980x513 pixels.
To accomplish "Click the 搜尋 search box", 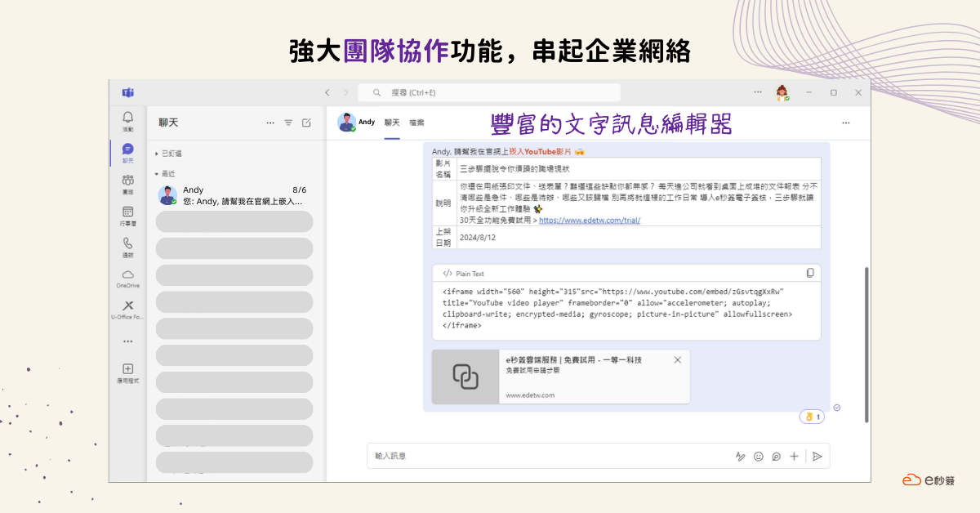I will pyautogui.click(x=489, y=93).
